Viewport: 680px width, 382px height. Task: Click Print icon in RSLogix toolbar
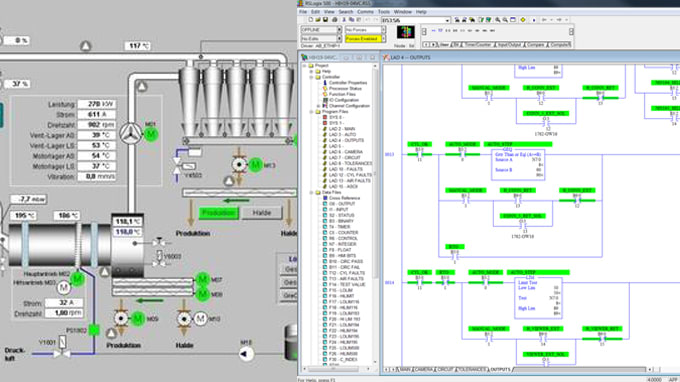point(334,20)
